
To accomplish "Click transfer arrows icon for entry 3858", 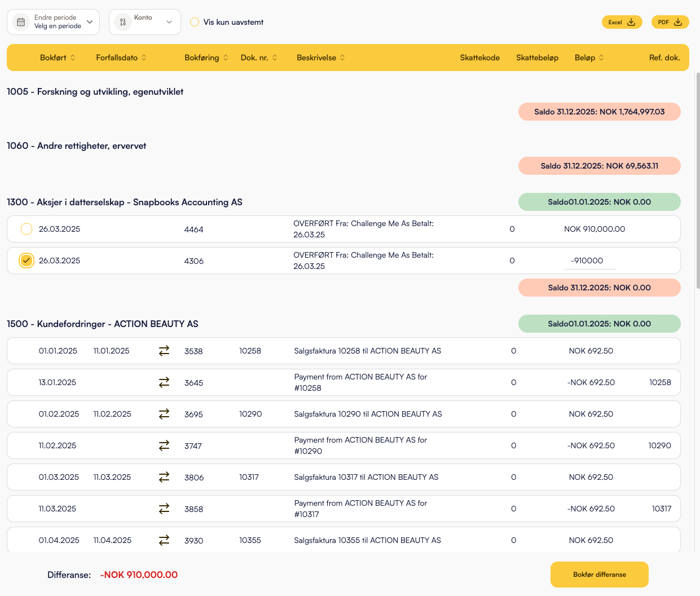I will 164,509.
